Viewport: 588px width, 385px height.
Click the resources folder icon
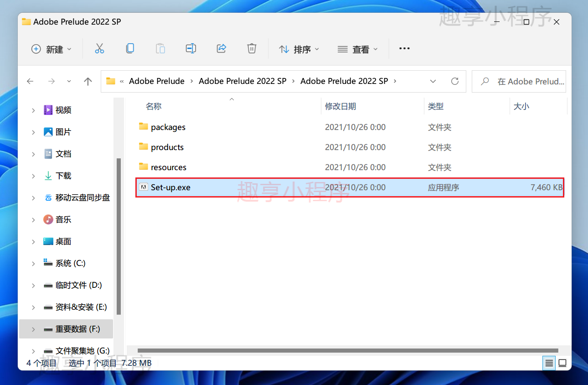tap(144, 166)
